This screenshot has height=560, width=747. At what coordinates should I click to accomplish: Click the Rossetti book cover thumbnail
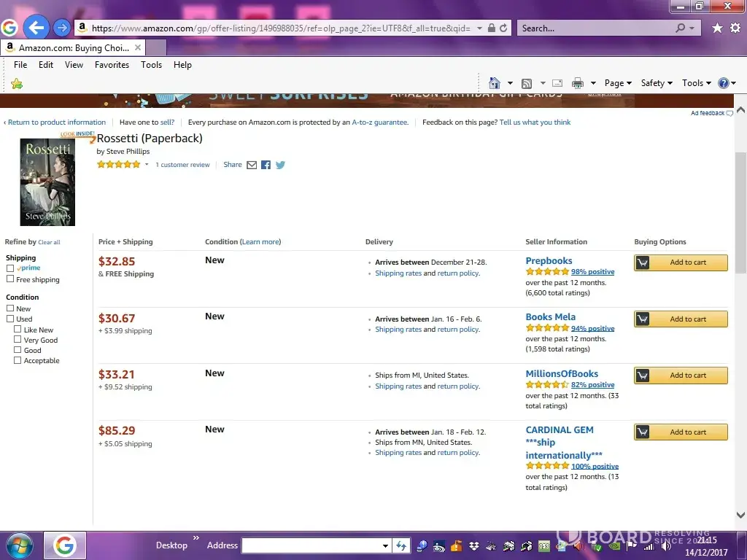coord(47,182)
